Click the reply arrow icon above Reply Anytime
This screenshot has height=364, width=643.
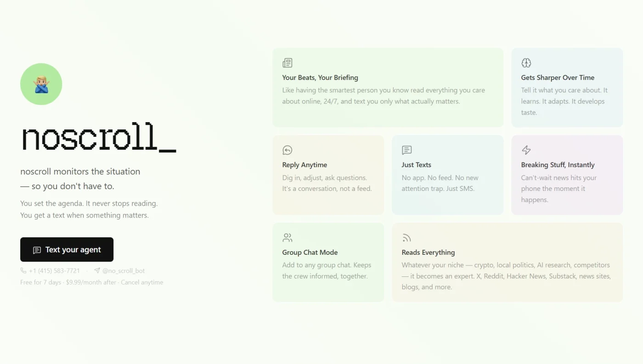click(288, 150)
